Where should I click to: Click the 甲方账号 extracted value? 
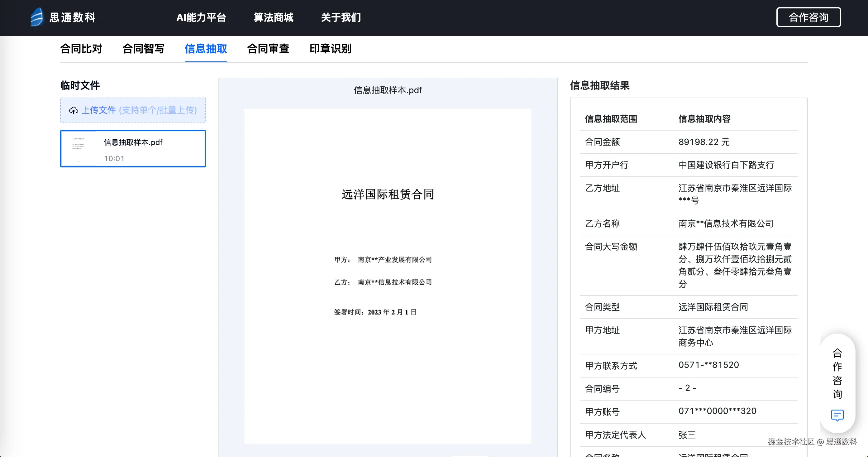(718, 411)
